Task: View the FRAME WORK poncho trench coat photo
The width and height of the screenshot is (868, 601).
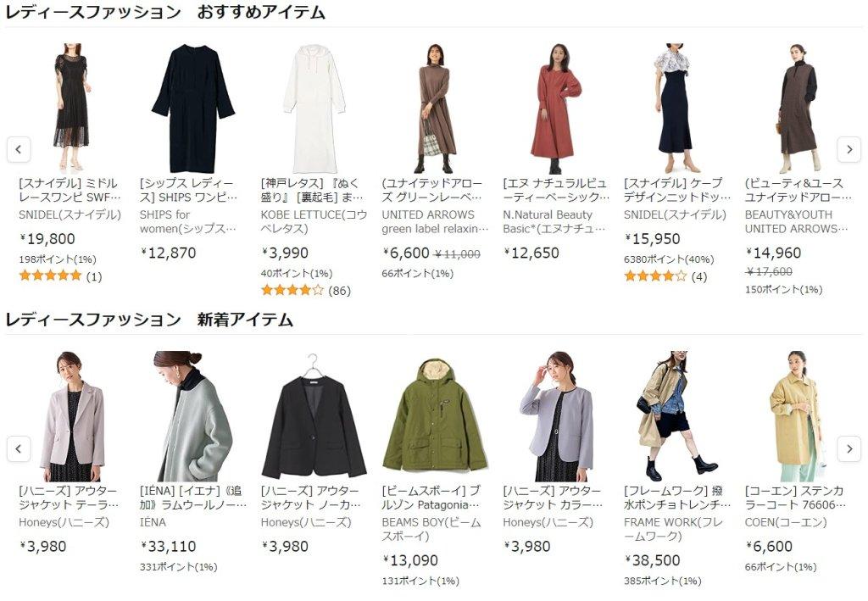Action: (676, 416)
